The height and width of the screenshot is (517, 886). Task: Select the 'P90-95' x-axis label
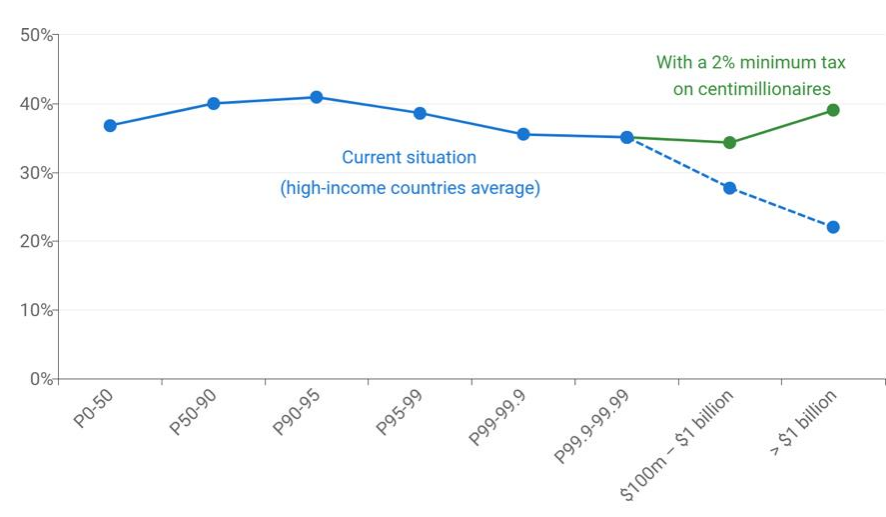tap(299, 413)
